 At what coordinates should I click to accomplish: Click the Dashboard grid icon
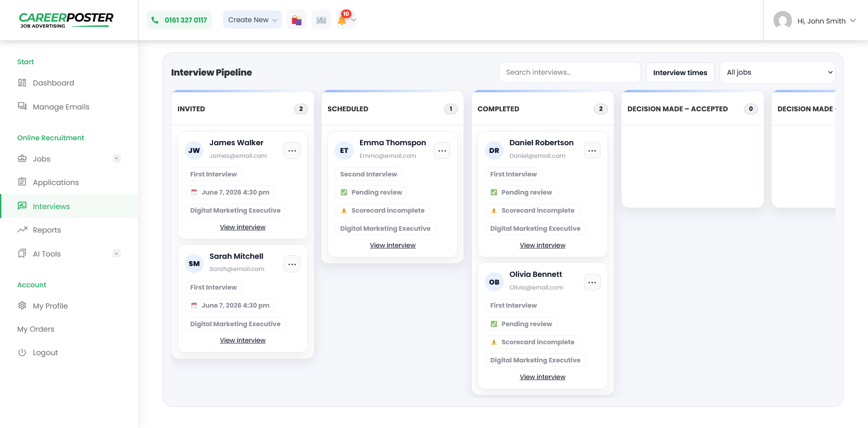tap(22, 82)
